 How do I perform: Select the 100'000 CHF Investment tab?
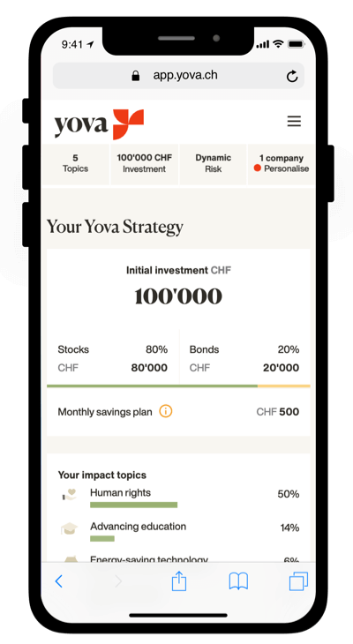click(144, 164)
